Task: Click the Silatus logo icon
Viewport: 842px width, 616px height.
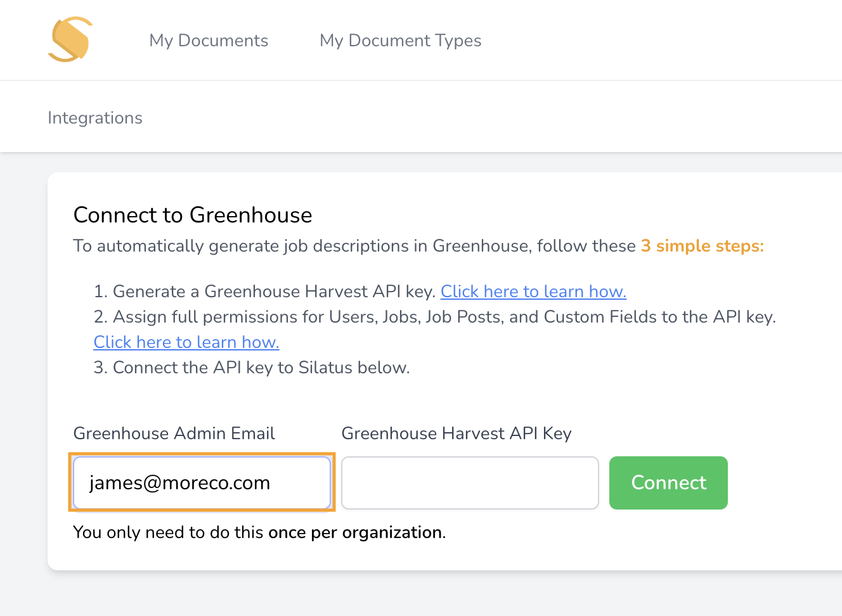Action: tap(70, 39)
